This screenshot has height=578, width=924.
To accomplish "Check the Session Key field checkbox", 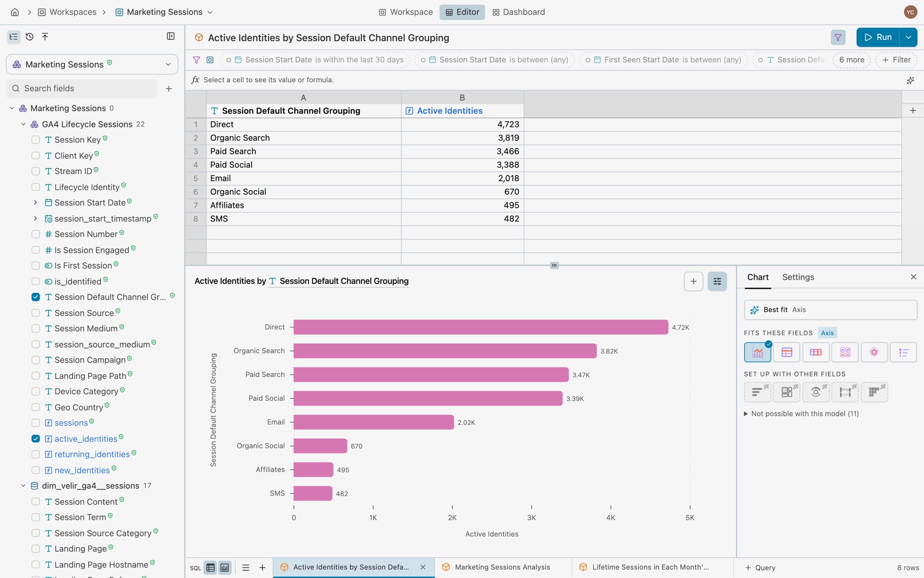I will pos(35,140).
